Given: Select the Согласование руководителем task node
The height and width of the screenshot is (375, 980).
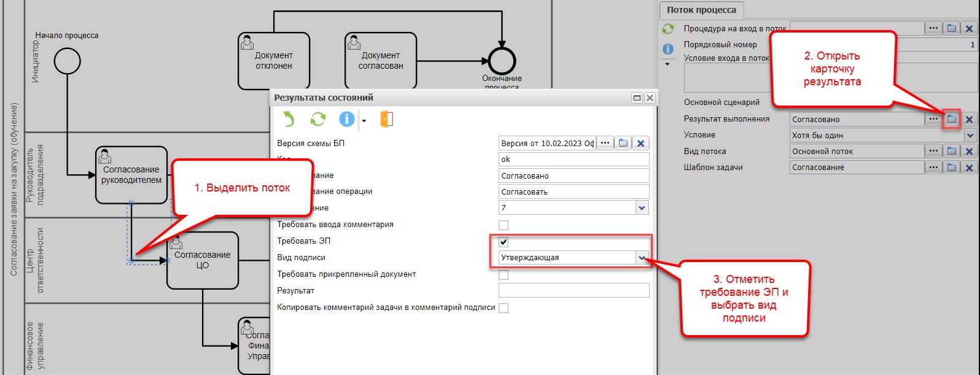Looking at the screenshot, I should coord(131,175).
